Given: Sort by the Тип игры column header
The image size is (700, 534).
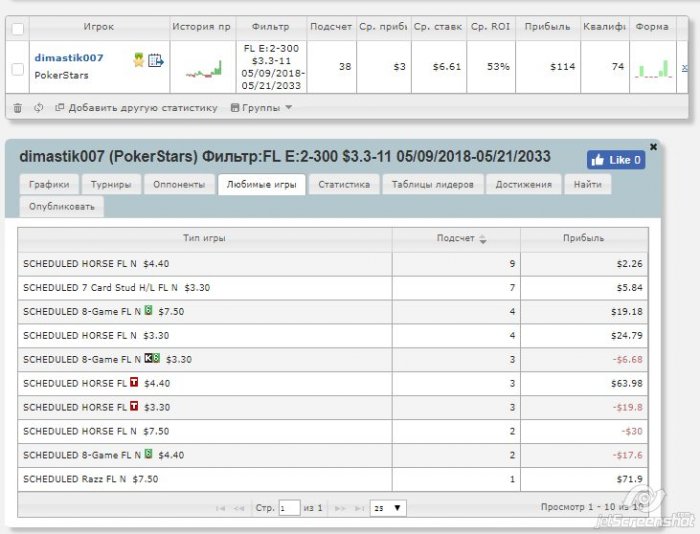Looking at the screenshot, I should [x=204, y=238].
